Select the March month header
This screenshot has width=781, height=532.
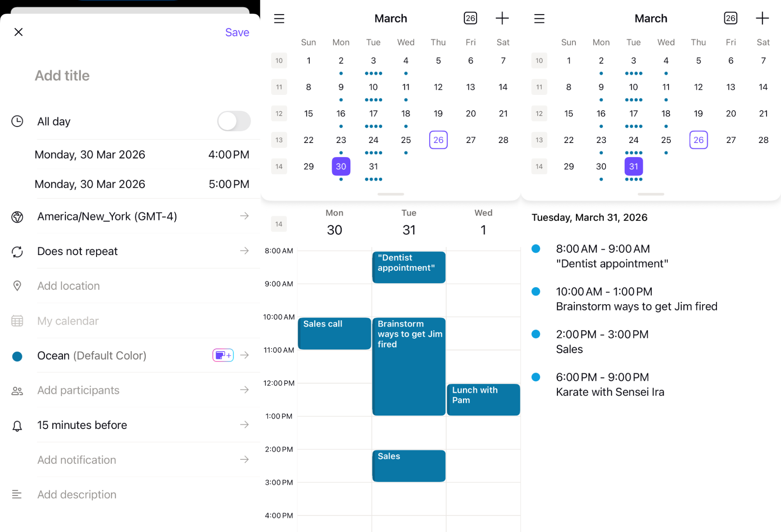point(391,18)
